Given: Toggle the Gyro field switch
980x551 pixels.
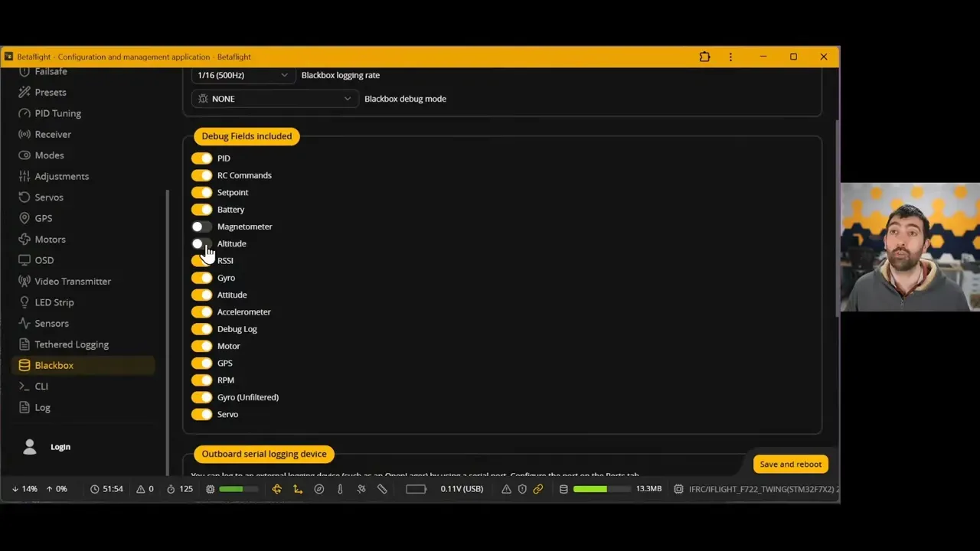Looking at the screenshot, I should 202,278.
